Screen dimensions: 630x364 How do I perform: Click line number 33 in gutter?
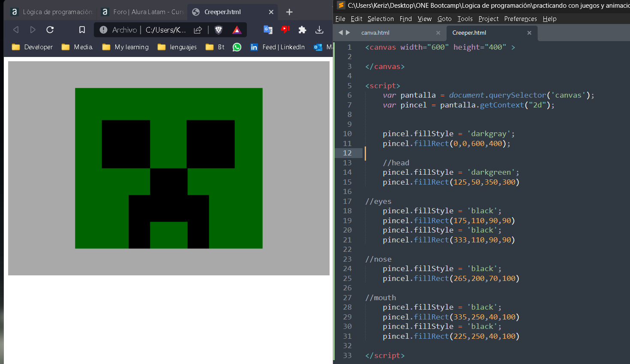click(x=347, y=355)
